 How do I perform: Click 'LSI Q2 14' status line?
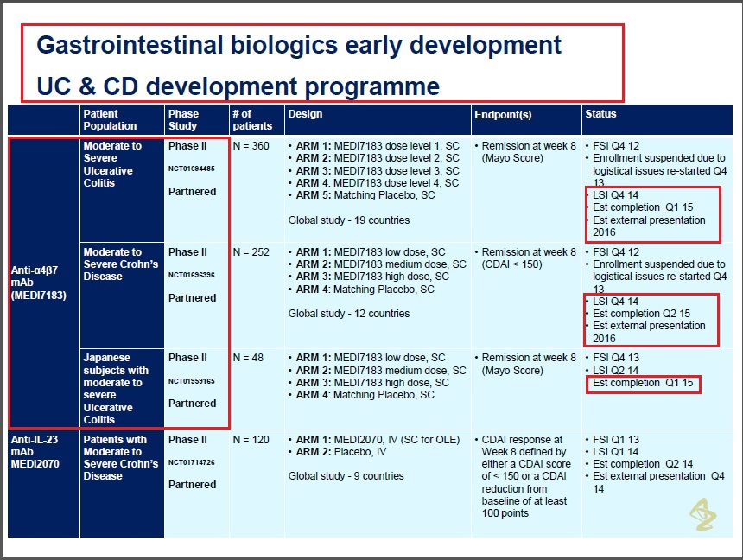(x=615, y=371)
